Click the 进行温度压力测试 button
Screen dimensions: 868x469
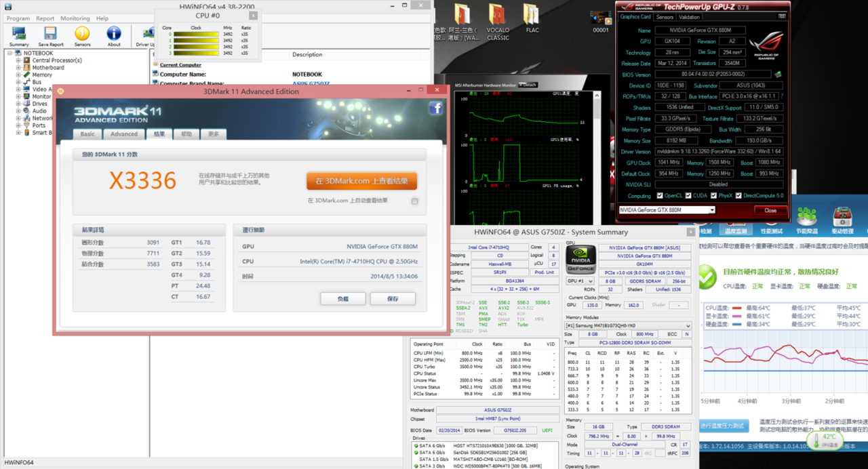coord(722,426)
